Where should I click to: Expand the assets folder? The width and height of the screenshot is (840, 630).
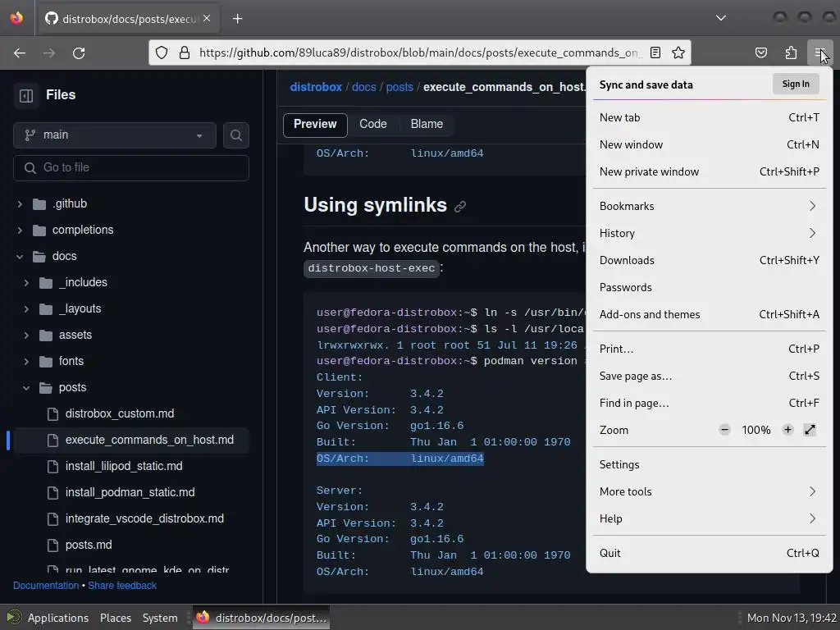click(26, 335)
